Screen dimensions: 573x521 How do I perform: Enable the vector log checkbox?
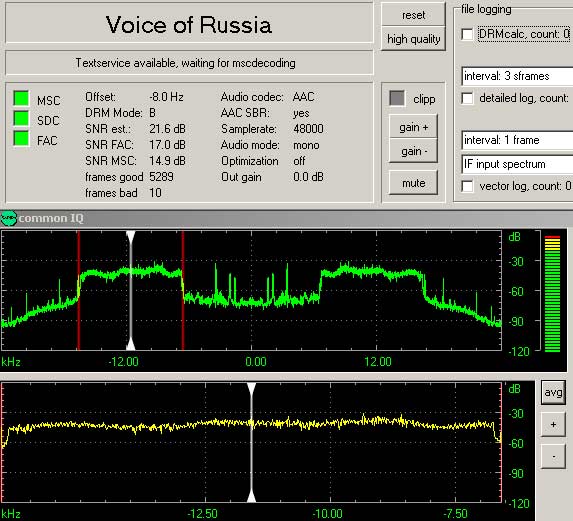[467, 186]
